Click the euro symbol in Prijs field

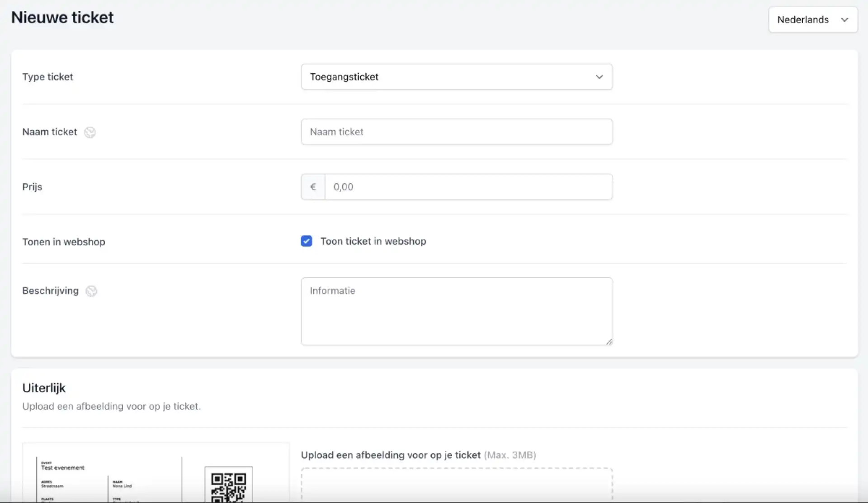click(313, 187)
